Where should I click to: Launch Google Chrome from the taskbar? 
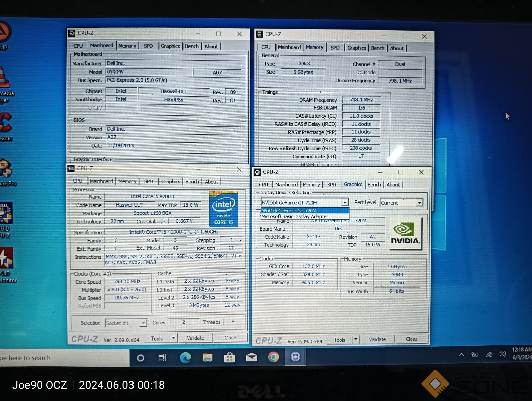pos(273,357)
